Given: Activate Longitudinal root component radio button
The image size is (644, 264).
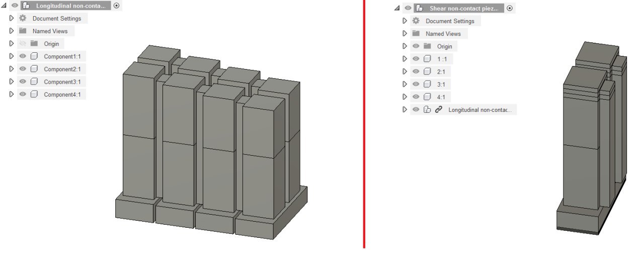Looking at the screenshot, I should [117, 6].
